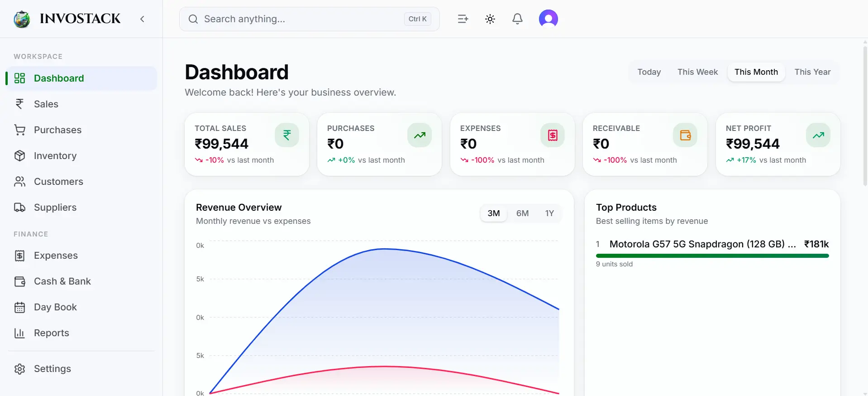Click the Receivable card wallet icon
The height and width of the screenshot is (396, 868).
coord(685,135)
